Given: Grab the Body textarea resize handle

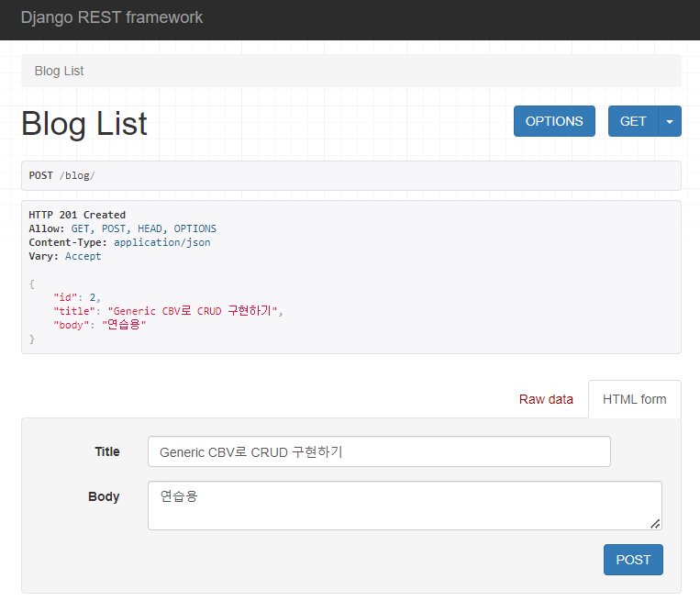Looking at the screenshot, I should coord(655,524).
